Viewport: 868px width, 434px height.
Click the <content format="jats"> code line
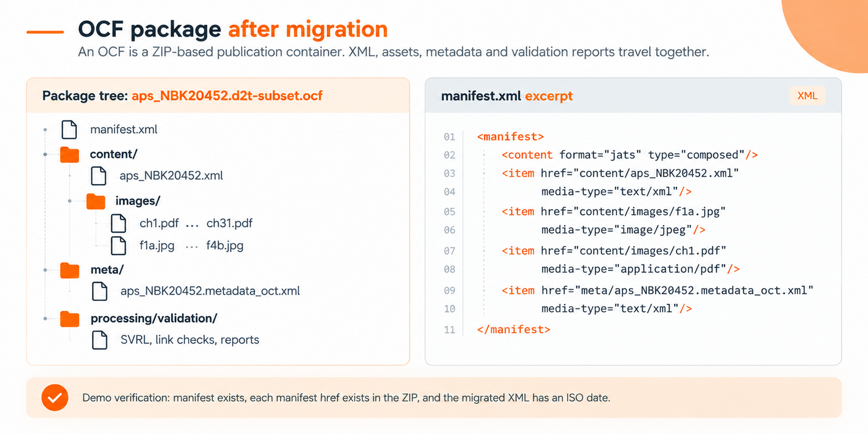tap(630, 155)
